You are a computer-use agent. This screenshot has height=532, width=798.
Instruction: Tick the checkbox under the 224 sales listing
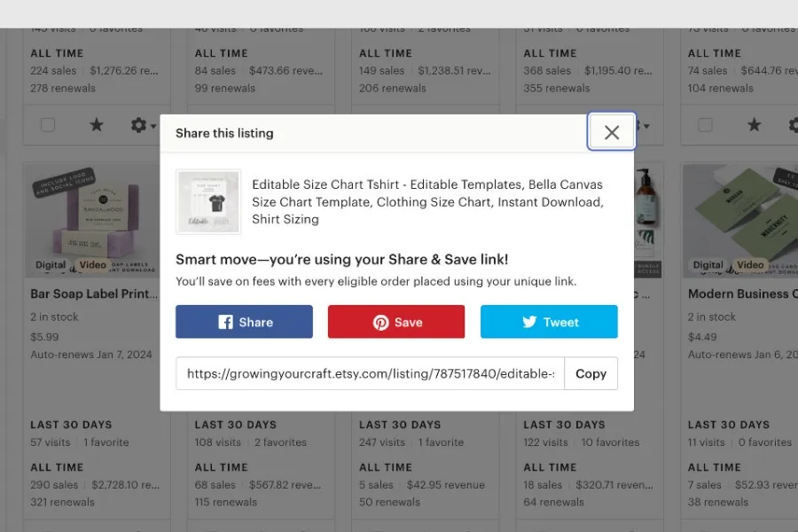point(48,125)
